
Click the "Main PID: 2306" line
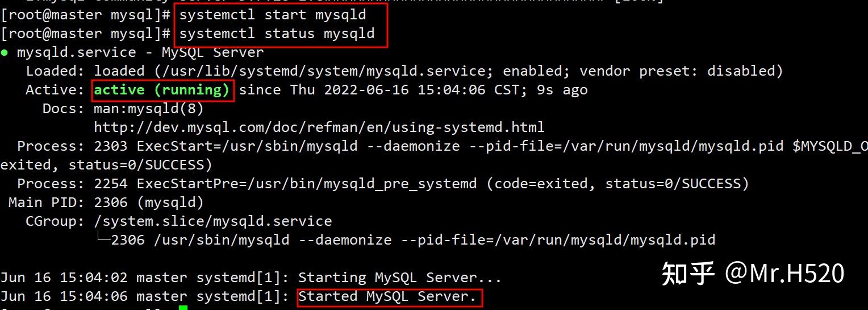click(x=106, y=202)
